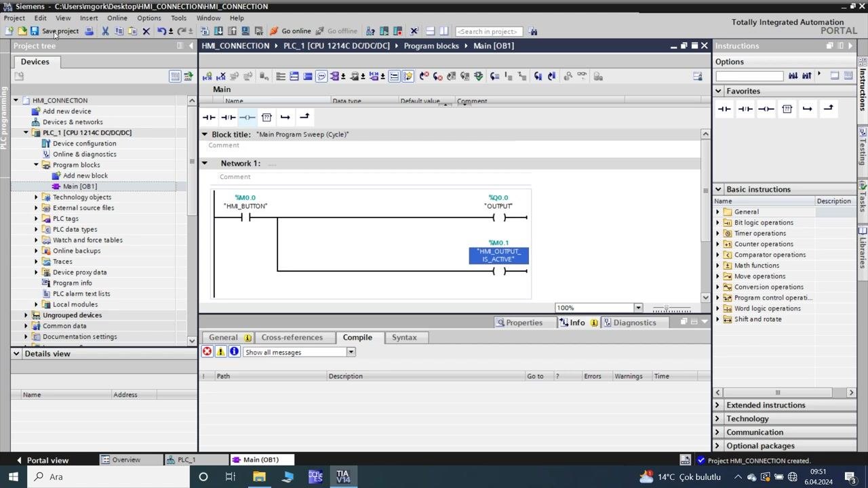This screenshot has height=488, width=868.
Task: Expand Timer operations instructions
Action: [x=718, y=233]
